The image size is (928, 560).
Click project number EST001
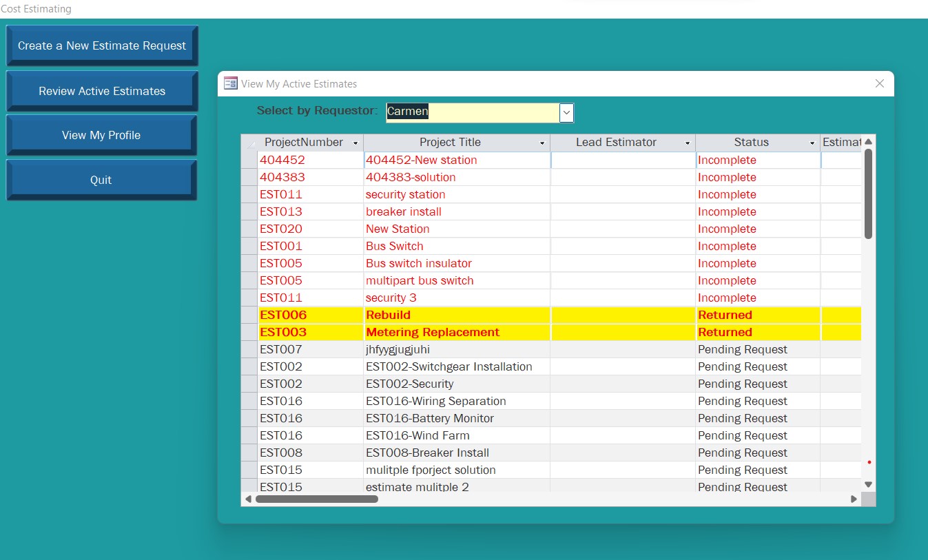(x=281, y=246)
